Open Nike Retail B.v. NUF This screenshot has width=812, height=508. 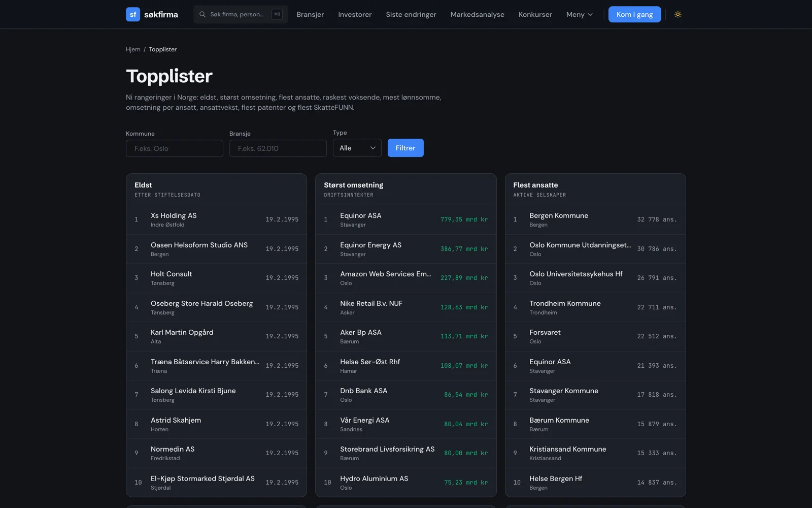pos(406,307)
